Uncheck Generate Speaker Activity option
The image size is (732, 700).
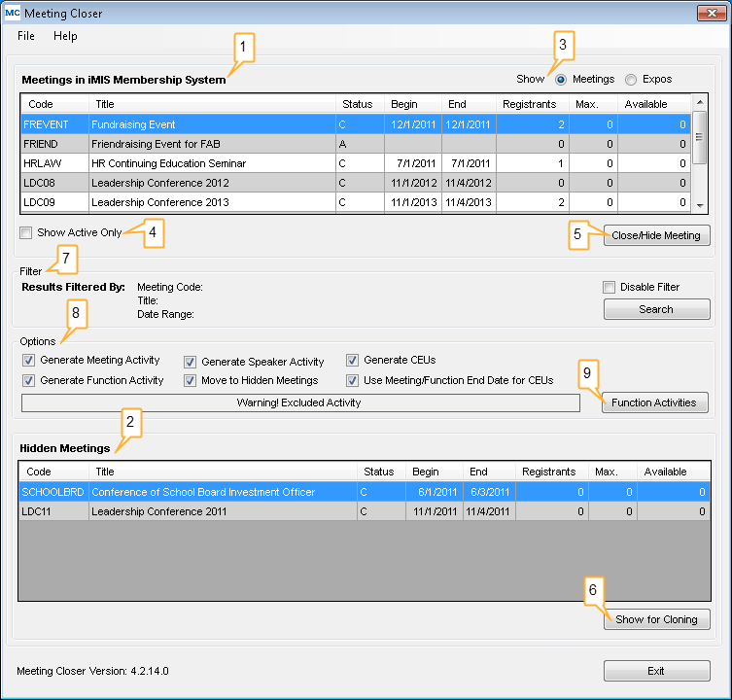(191, 361)
